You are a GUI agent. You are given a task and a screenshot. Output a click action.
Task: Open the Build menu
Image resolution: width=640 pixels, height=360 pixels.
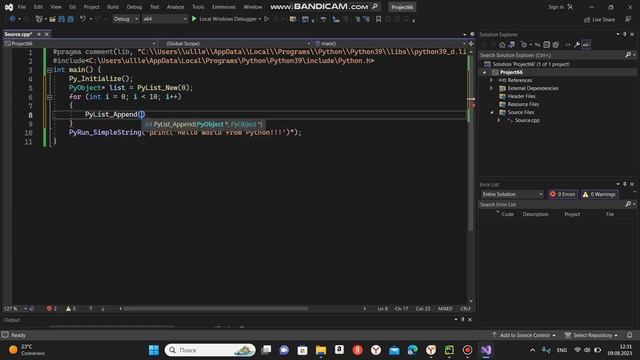113,7
